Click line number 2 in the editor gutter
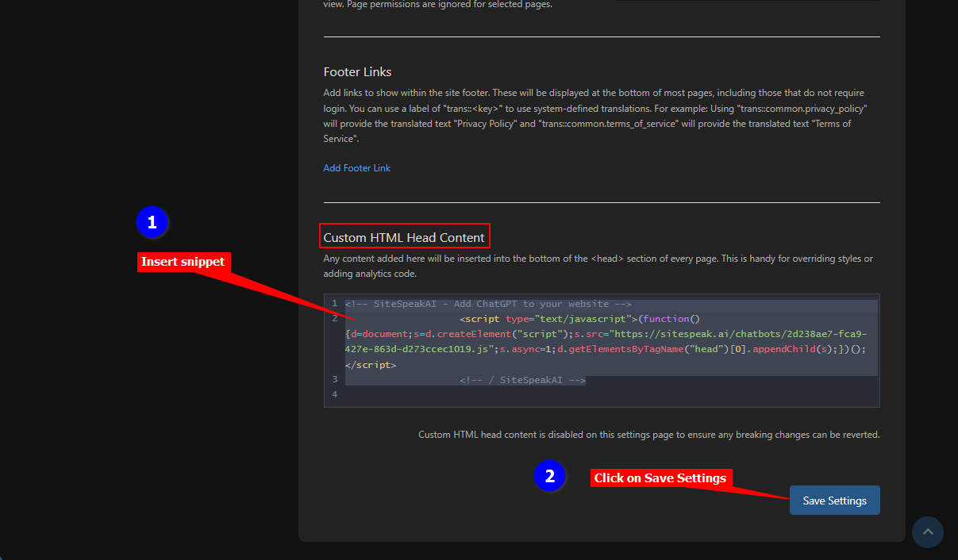 pos(335,319)
